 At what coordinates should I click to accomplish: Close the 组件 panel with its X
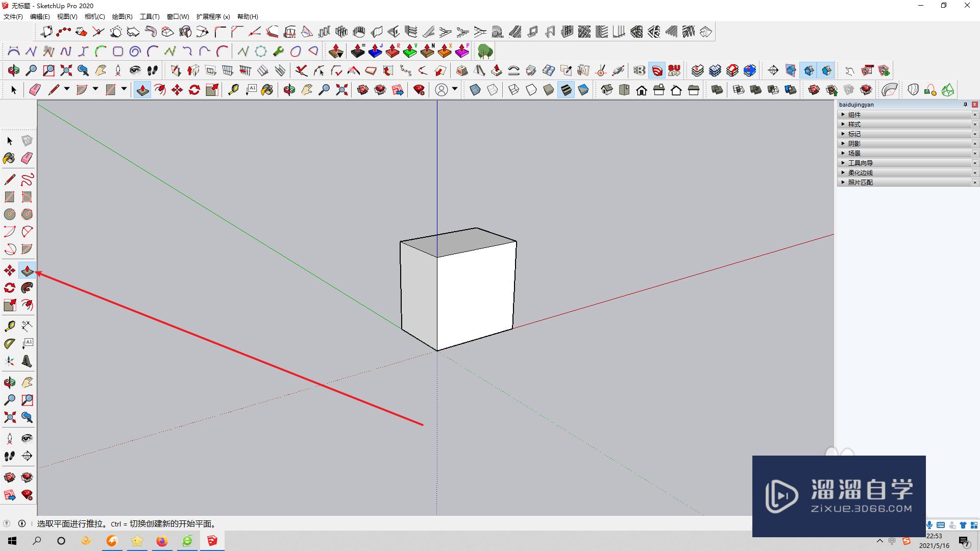pyautogui.click(x=975, y=115)
